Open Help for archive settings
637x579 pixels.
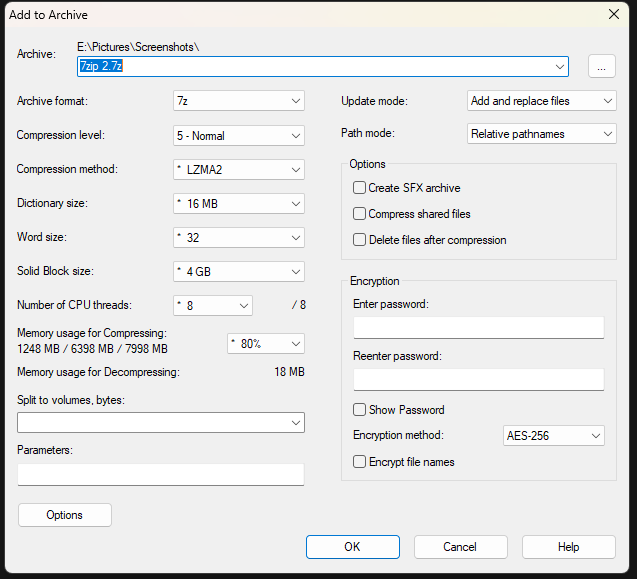tap(568, 547)
